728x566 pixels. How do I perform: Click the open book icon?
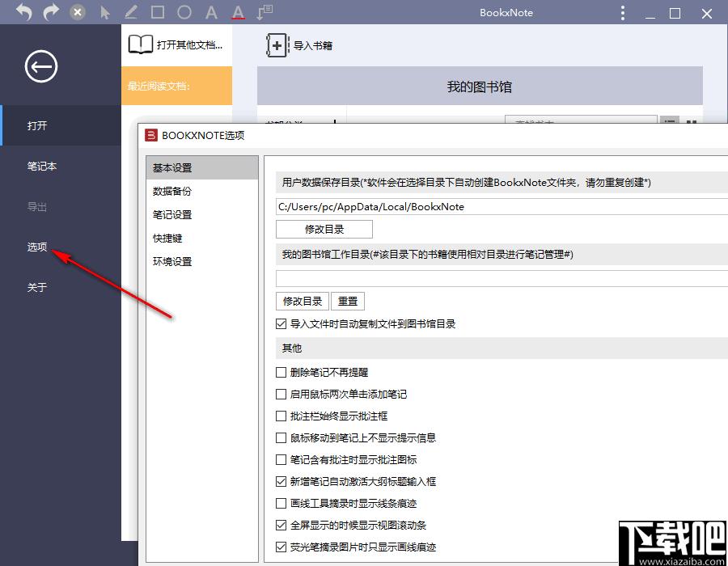tap(140, 44)
